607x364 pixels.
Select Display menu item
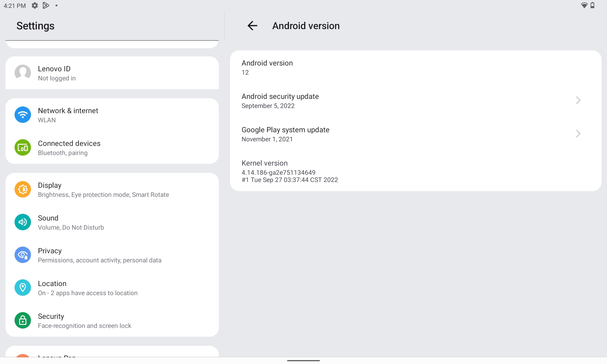112,189
